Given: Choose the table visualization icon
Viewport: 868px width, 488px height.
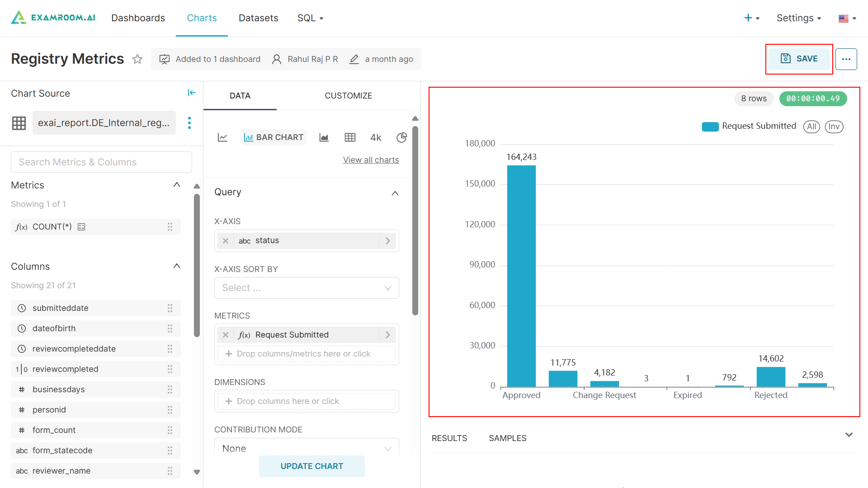Looking at the screenshot, I should [350, 137].
